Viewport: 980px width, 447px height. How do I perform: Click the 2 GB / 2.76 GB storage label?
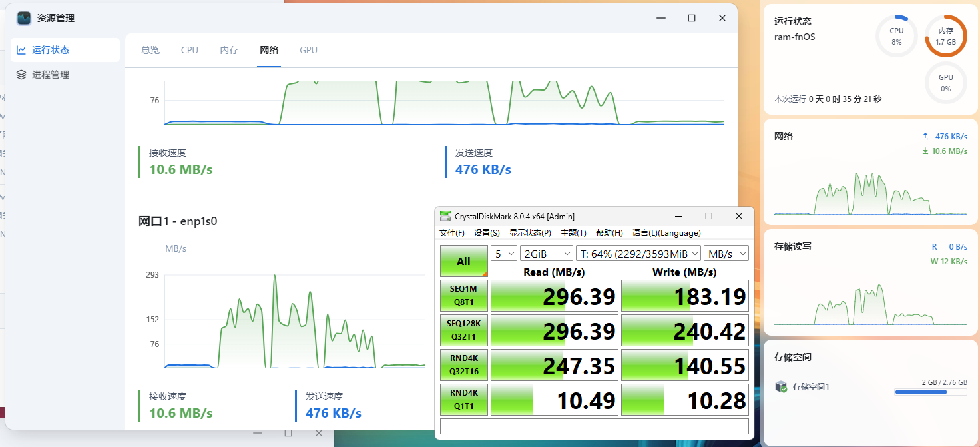pos(944,382)
